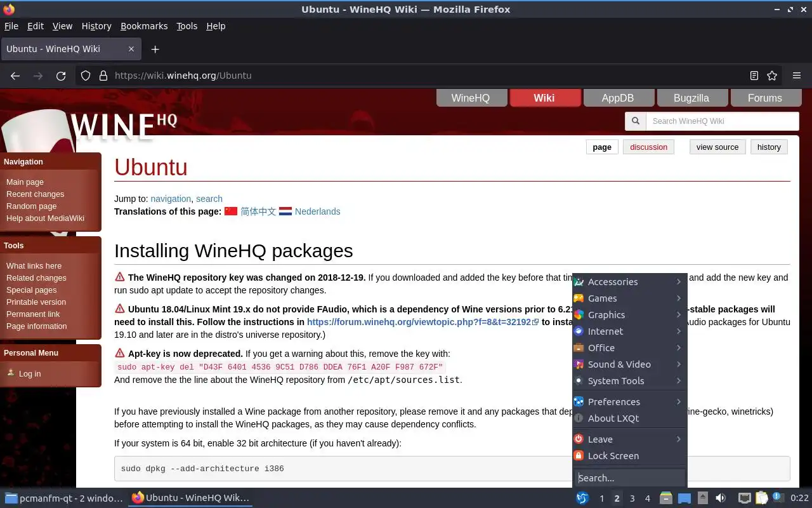Open the Recent changes link
This screenshot has height=508, width=812.
[x=35, y=194]
